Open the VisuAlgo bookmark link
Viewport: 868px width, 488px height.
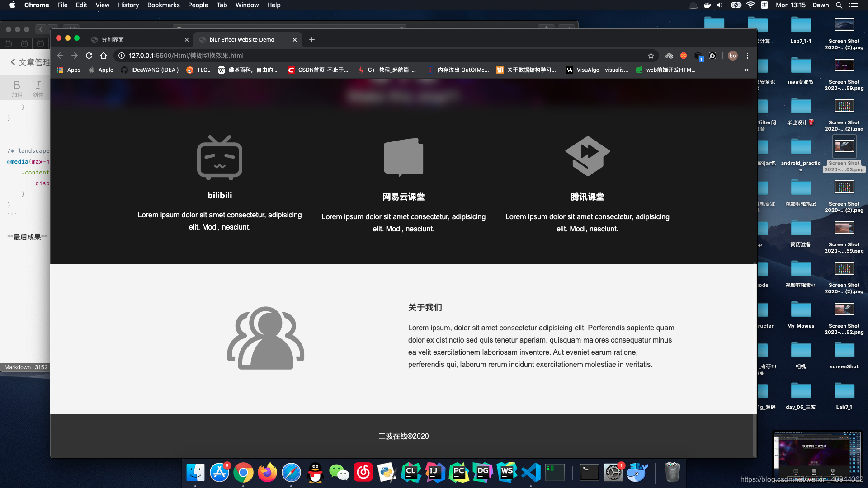coord(597,70)
